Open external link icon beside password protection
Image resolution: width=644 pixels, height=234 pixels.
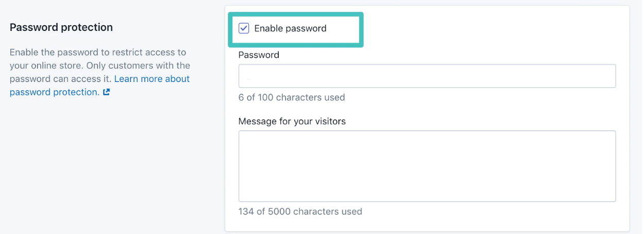click(x=107, y=93)
